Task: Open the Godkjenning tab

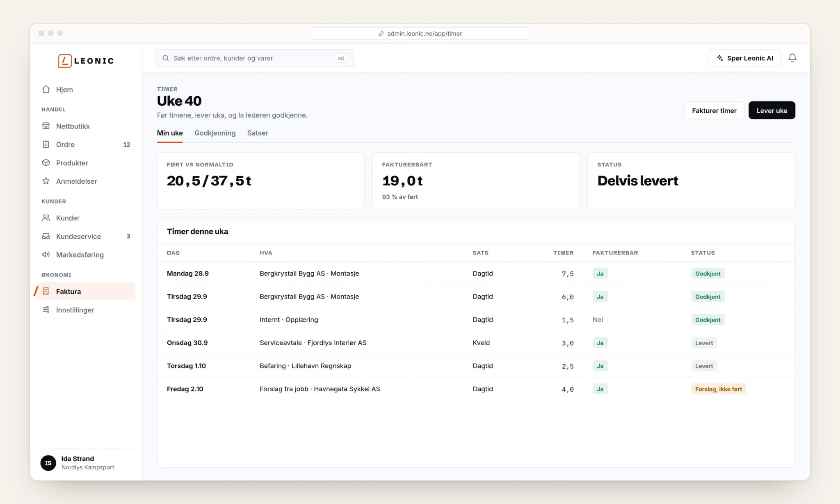Action: click(215, 133)
